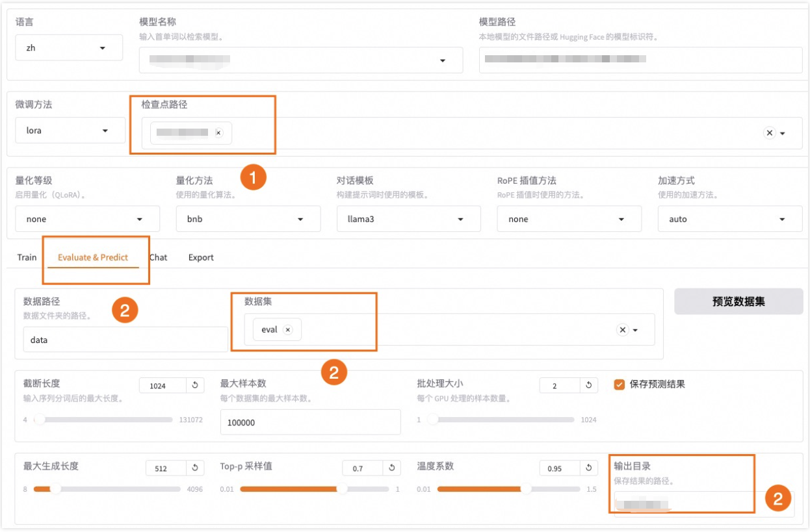The height and width of the screenshot is (532, 810).
Task: Open the booster auto dropdown
Action: click(x=730, y=219)
